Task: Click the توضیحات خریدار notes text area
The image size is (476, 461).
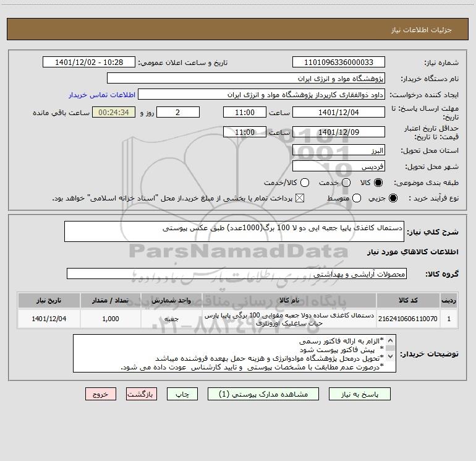Action: point(234,353)
